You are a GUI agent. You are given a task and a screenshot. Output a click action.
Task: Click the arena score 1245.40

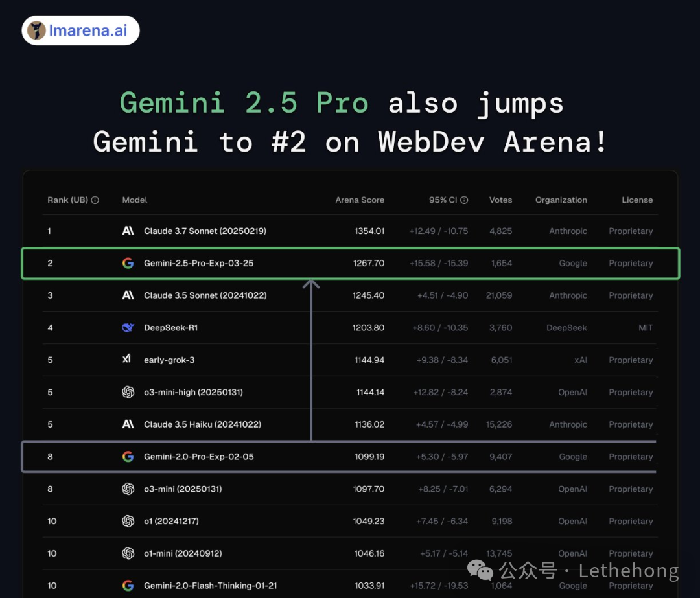368,295
